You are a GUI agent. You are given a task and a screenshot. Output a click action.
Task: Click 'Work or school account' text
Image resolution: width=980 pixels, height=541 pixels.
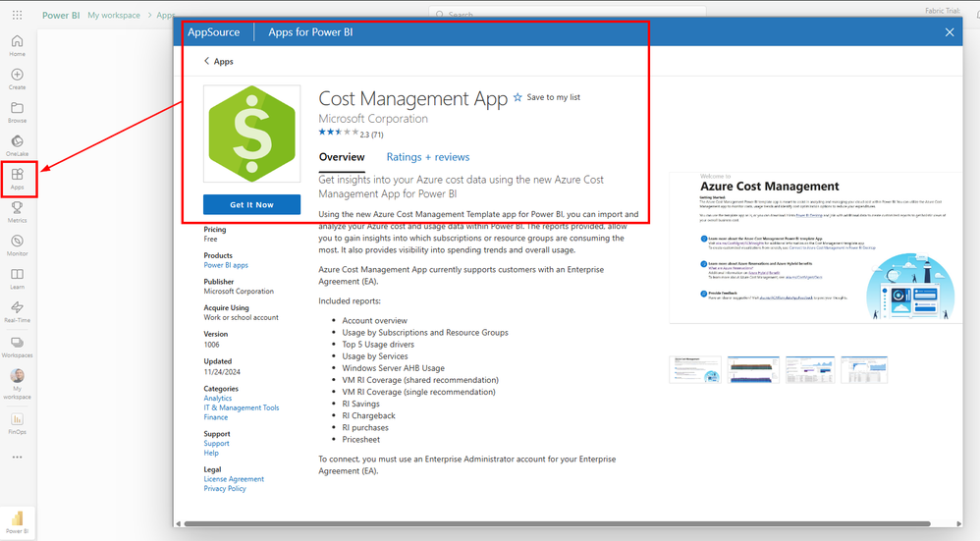(x=241, y=317)
